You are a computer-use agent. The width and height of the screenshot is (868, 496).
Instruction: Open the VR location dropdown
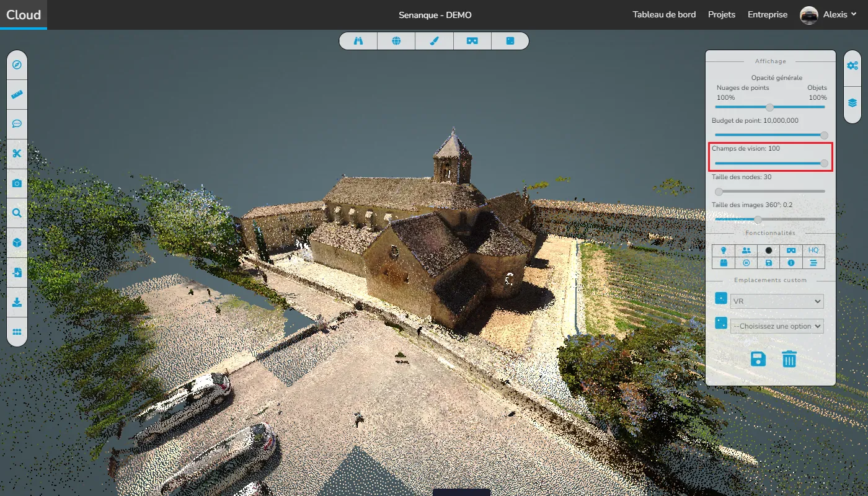[777, 301]
